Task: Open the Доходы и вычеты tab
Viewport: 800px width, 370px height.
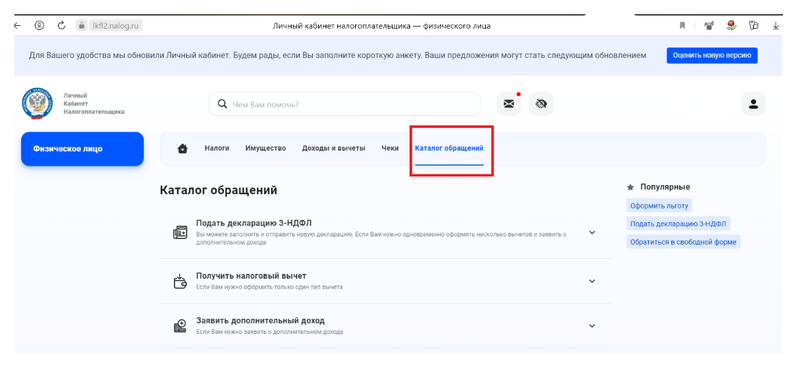Action: click(x=334, y=149)
